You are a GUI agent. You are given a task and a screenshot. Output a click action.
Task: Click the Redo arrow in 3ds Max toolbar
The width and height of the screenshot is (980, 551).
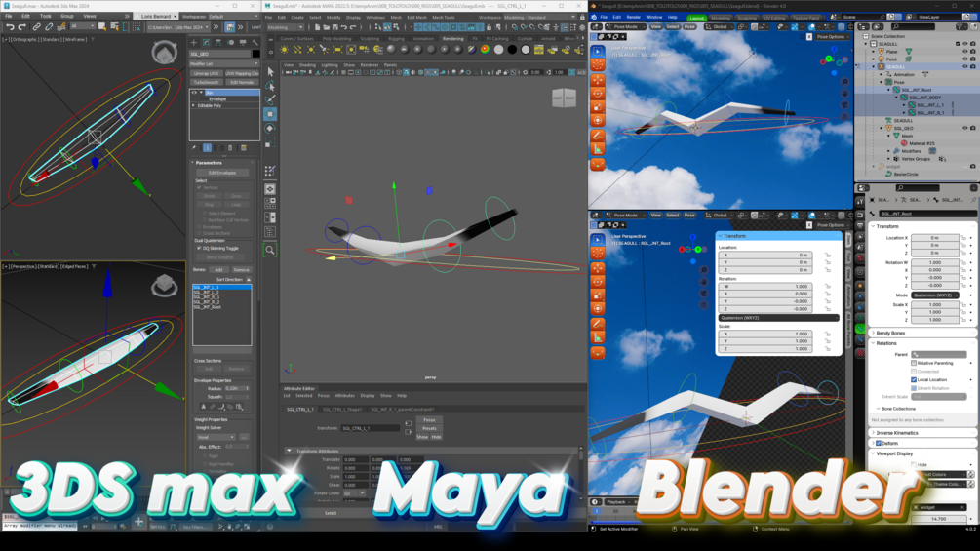pyautogui.click(x=22, y=27)
